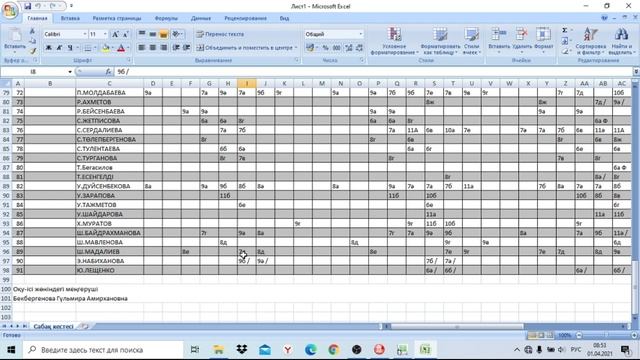Click the Insert Function fx button

coord(108,72)
